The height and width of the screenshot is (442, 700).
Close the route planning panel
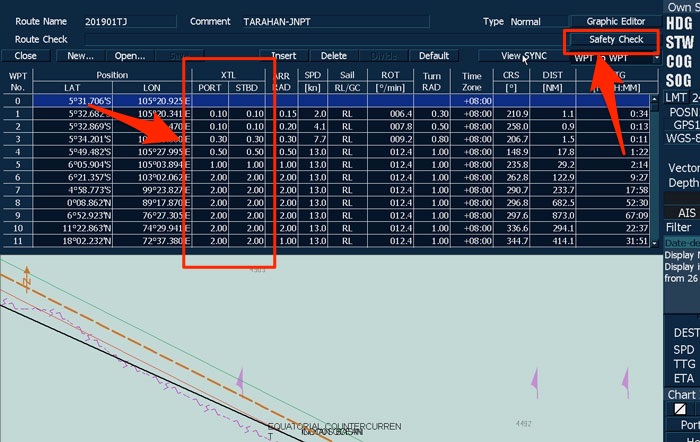(x=26, y=56)
